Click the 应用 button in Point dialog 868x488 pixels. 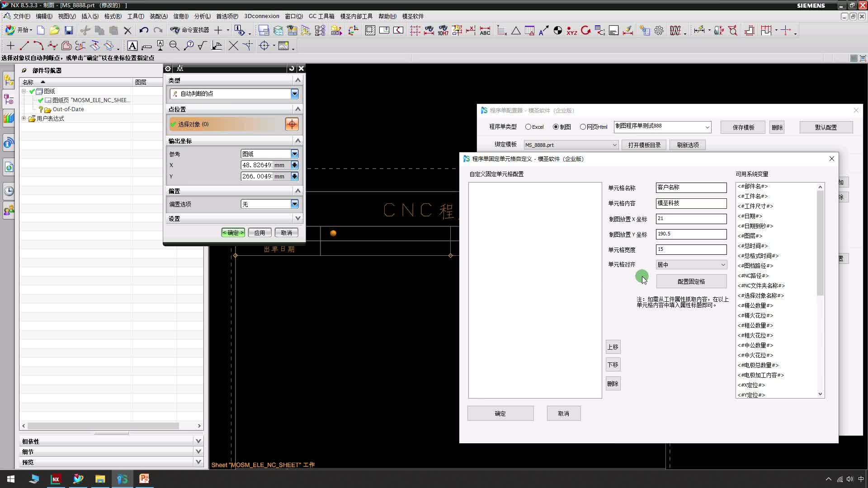(x=259, y=233)
